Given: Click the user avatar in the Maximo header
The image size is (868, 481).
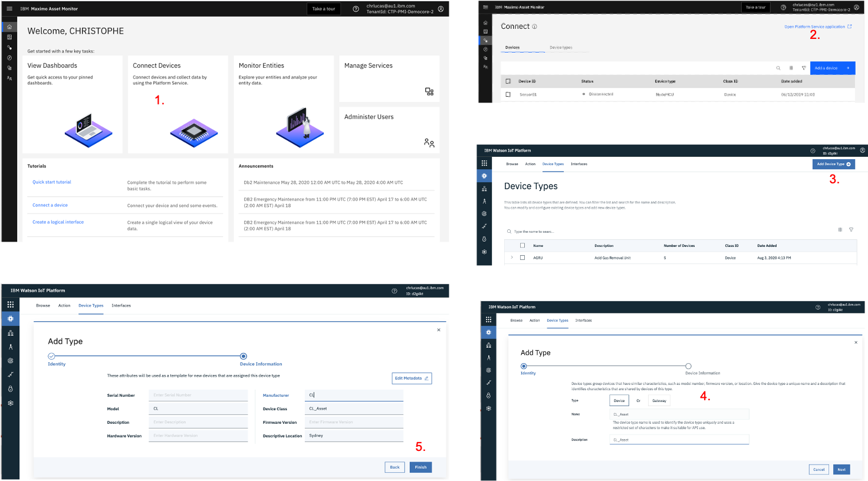Looking at the screenshot, I should pyautogui.click(x=440, y=9).
